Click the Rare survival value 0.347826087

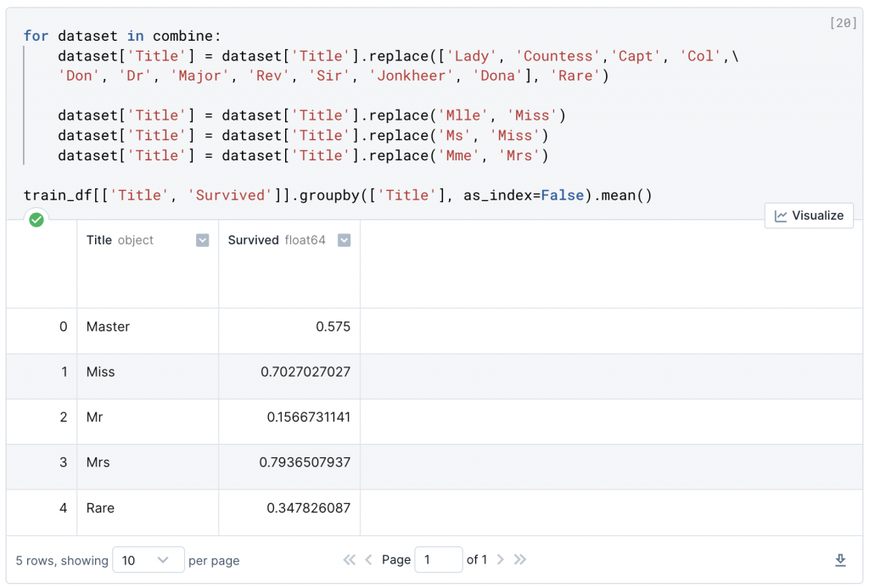pos(308,508)
